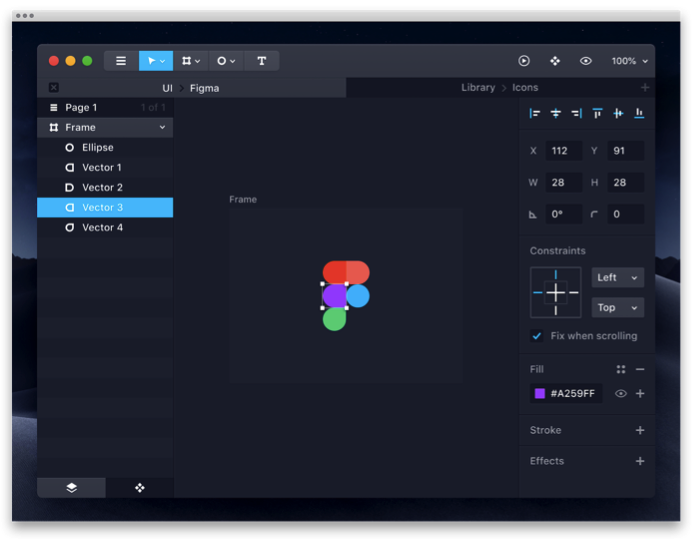
Task: Open the 100% zoom dropdown
Action: [x=630, y=61]
